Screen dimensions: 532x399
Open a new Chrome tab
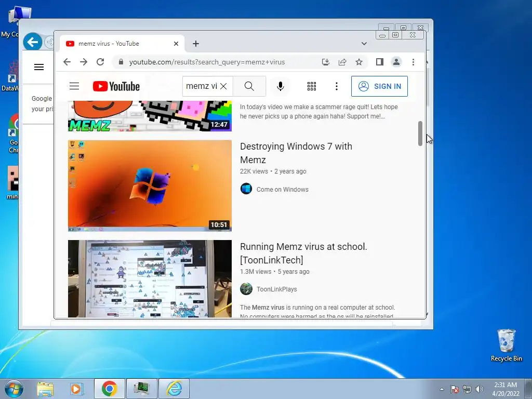tap(196, 44)
